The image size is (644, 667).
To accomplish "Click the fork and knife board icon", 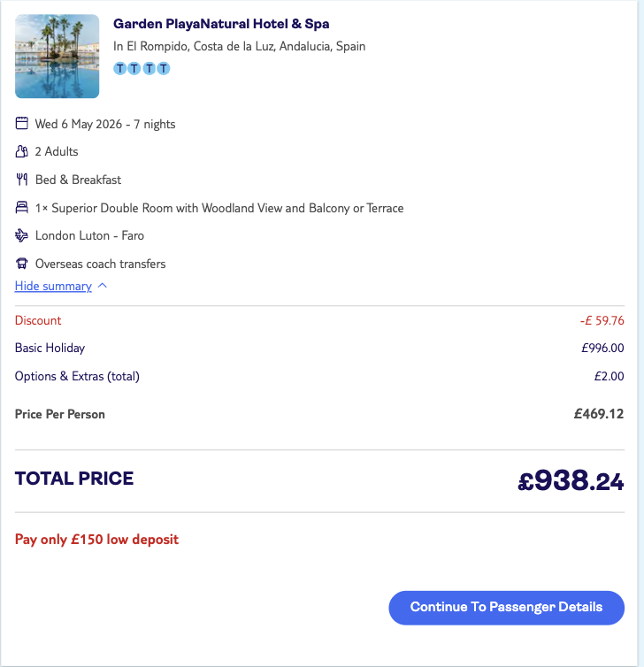I will [x=22, y=180].
